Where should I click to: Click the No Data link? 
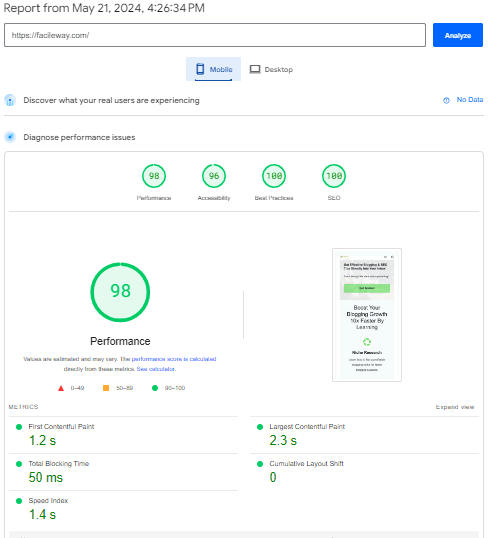(x=469, y=100)
